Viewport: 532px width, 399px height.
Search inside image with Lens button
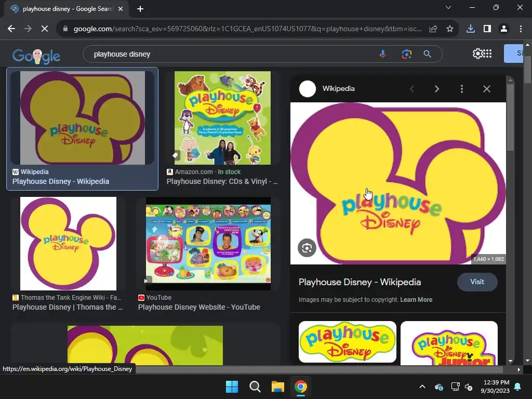(x=307, y=248)
